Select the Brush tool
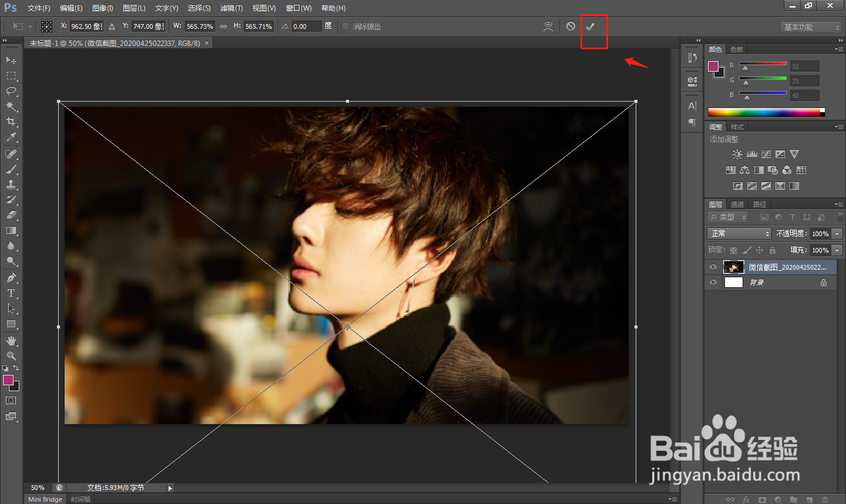 (x=11, y=169)
